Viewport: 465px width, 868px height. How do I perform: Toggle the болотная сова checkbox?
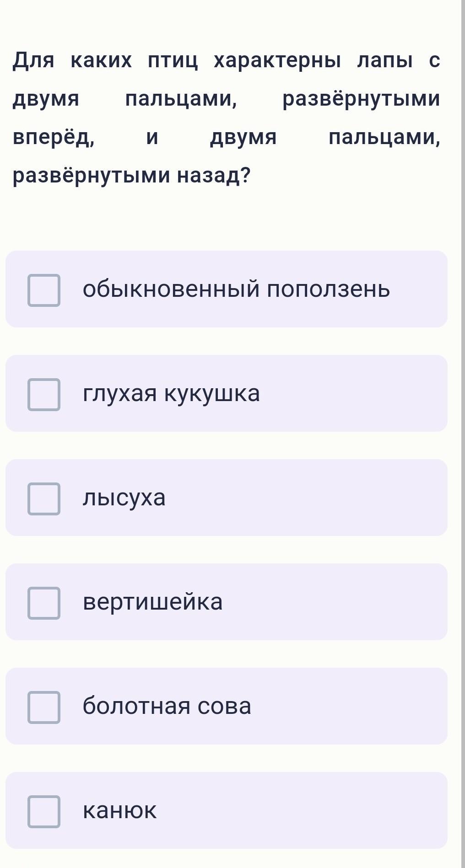coord(44,707)
